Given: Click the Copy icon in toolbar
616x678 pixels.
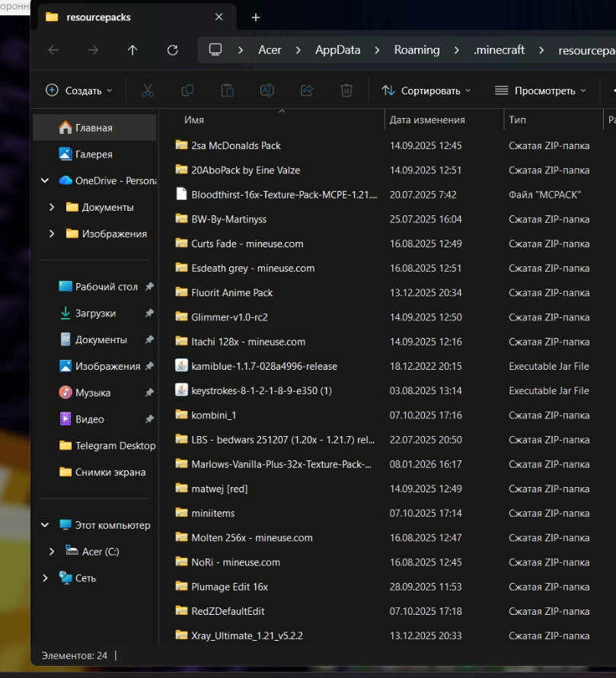Looking at the screenshot, I should click(187, 91).
